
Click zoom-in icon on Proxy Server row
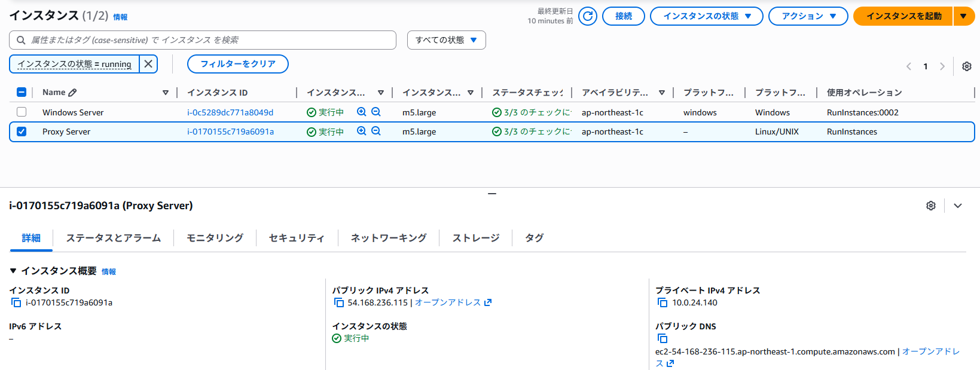(x=361, y=132)
